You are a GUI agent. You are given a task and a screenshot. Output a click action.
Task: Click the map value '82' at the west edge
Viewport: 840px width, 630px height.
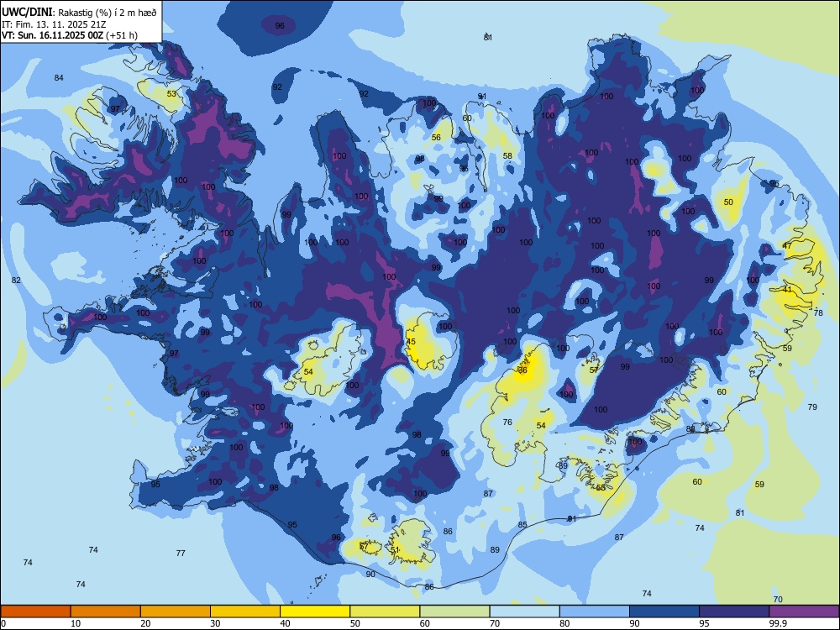pyautogui.click(x=16, y=281)
